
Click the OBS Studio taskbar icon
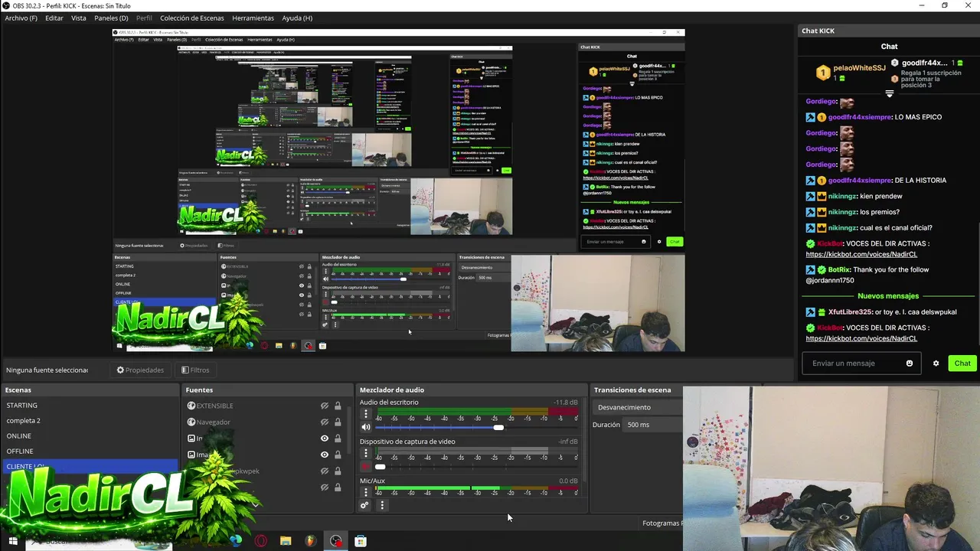point(336,541)
